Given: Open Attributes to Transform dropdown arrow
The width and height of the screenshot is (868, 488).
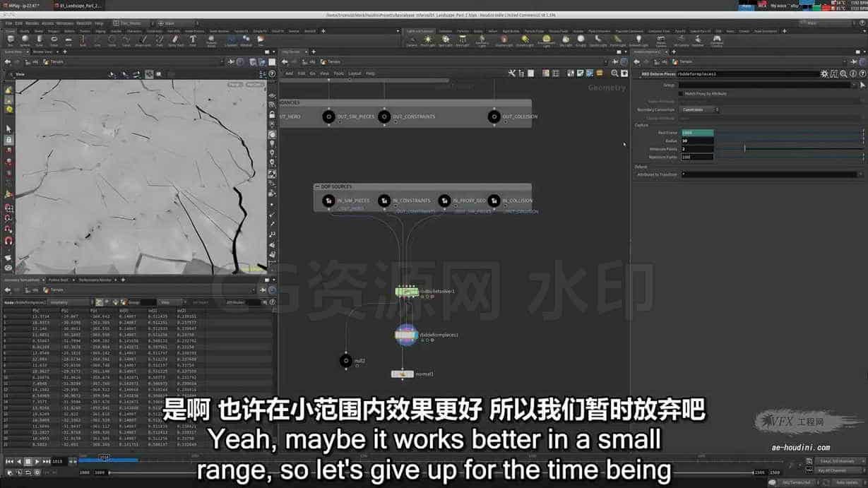Looking at the screenshot, I should pyautogui.click(x=859, y=174).
